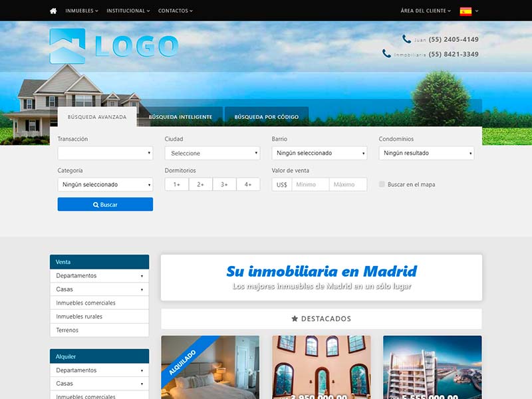Screen dimensions: 532x399
Task: Open Inmuebles comerciales under Venta
Action: click(99, 303)
